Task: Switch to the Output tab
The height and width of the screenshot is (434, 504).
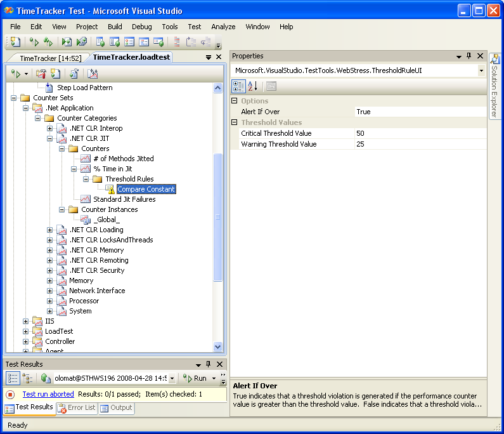Action: (117, 407)
